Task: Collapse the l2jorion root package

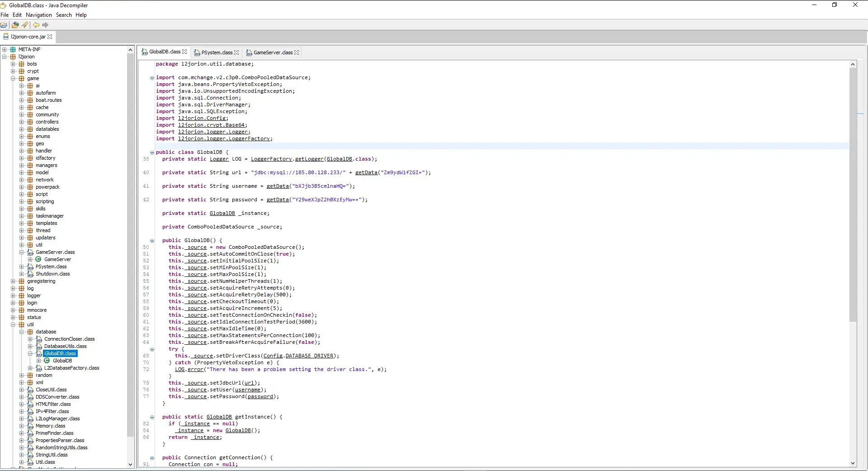Action: [x=5, y=57]
